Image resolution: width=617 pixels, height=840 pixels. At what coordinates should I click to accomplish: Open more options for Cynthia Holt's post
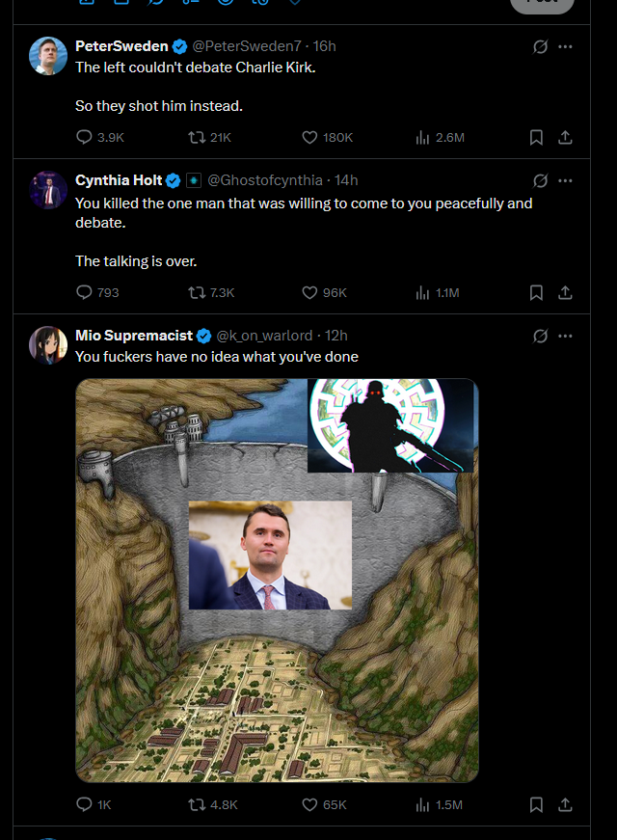(565, 180)
